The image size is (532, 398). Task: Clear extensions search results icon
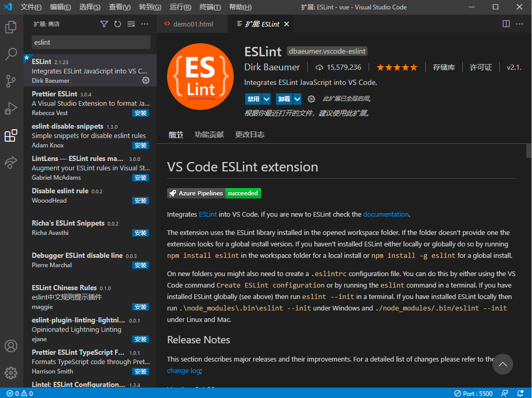click(131, 24)
